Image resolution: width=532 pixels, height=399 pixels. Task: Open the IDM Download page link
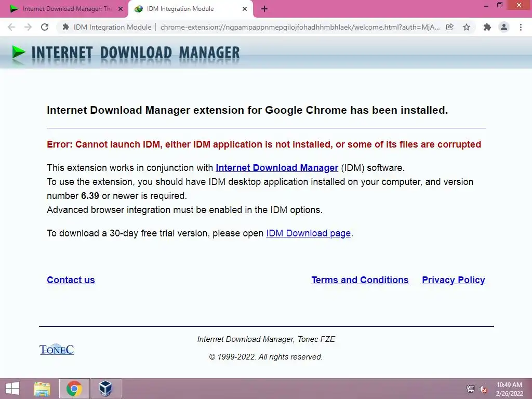308,233
